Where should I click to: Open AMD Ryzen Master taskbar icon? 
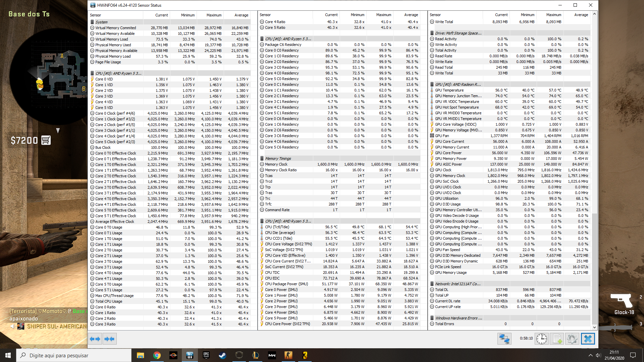[173, 355]
